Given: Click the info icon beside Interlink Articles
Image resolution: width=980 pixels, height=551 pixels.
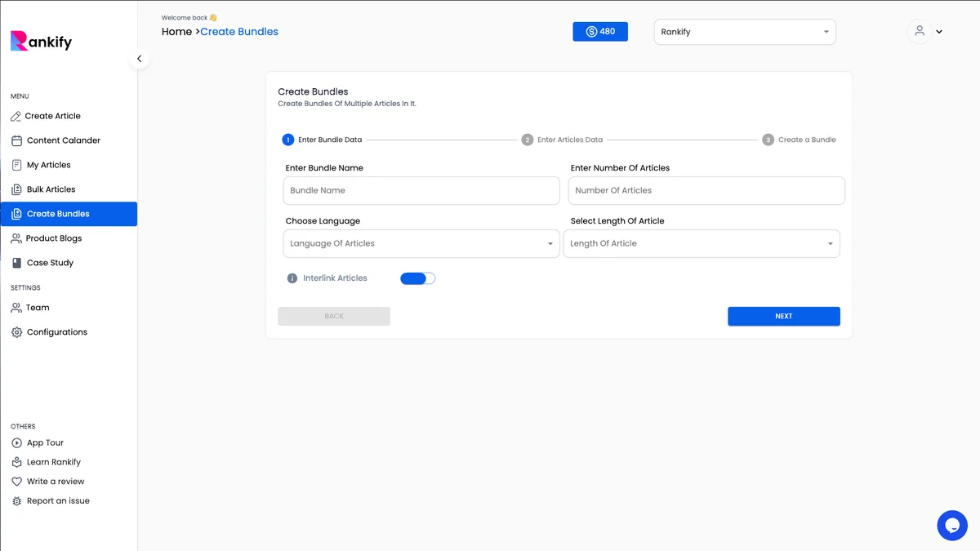Looking at the screenshot, I should click(292, 278).
